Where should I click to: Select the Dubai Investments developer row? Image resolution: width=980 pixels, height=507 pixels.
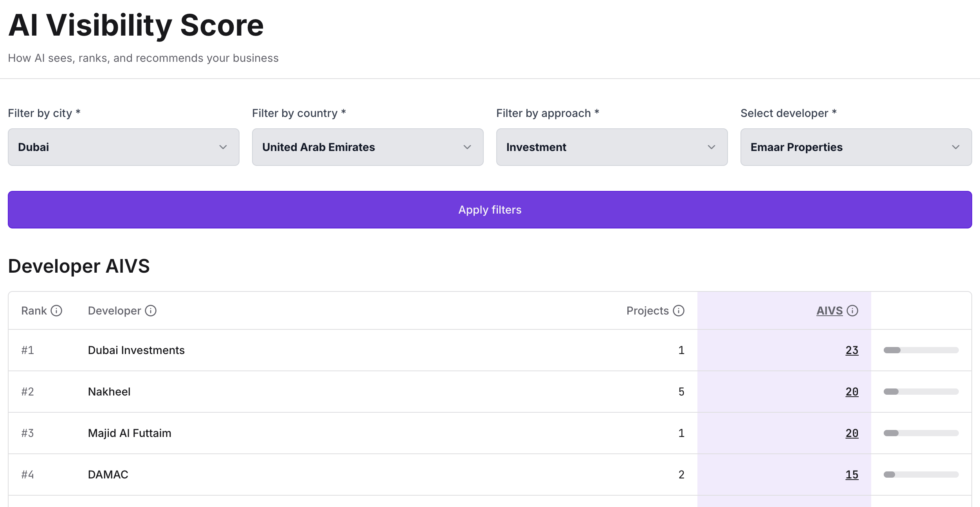136,350
